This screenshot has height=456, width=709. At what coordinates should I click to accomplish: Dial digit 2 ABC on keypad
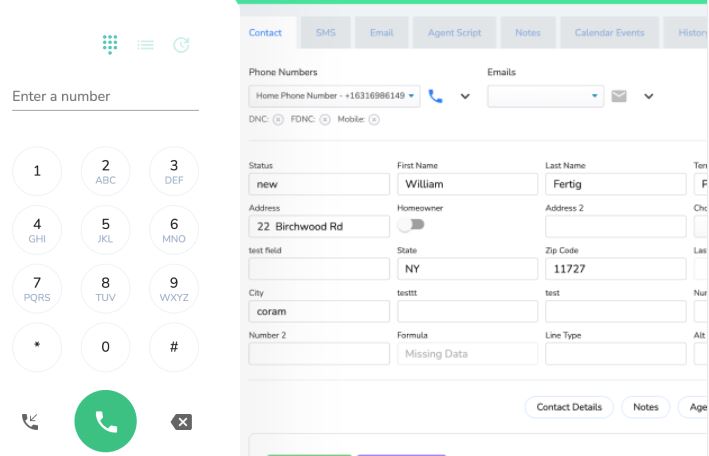click(x=105, y=171)
